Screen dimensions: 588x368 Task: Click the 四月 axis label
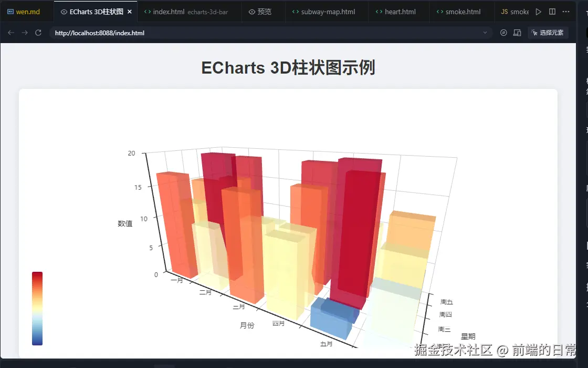click(x=278, y=323)
